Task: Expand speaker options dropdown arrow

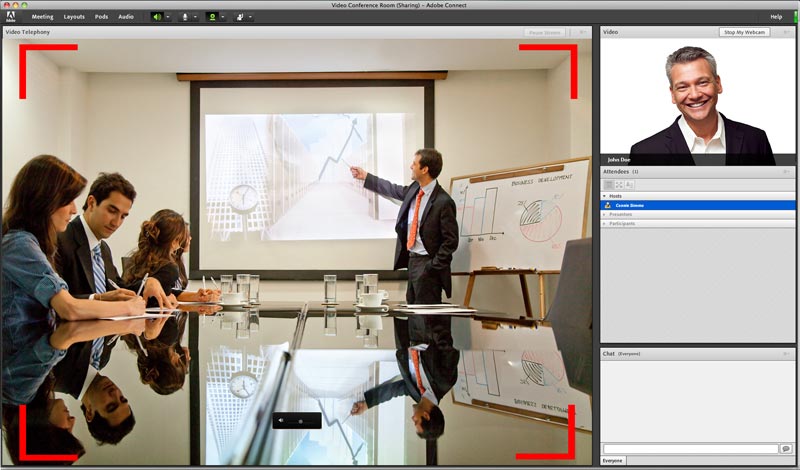Action: 168,17
